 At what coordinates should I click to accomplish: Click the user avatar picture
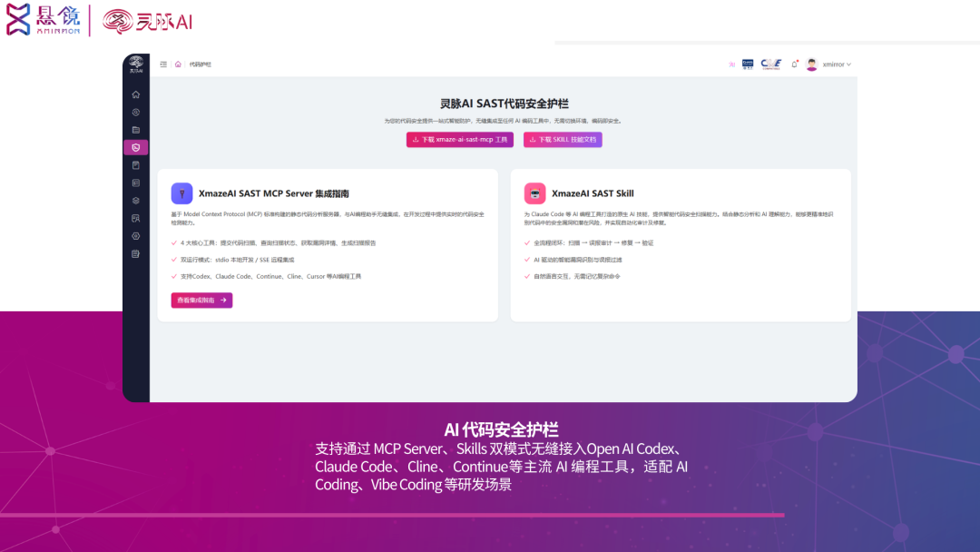click(x=812, y=64)
